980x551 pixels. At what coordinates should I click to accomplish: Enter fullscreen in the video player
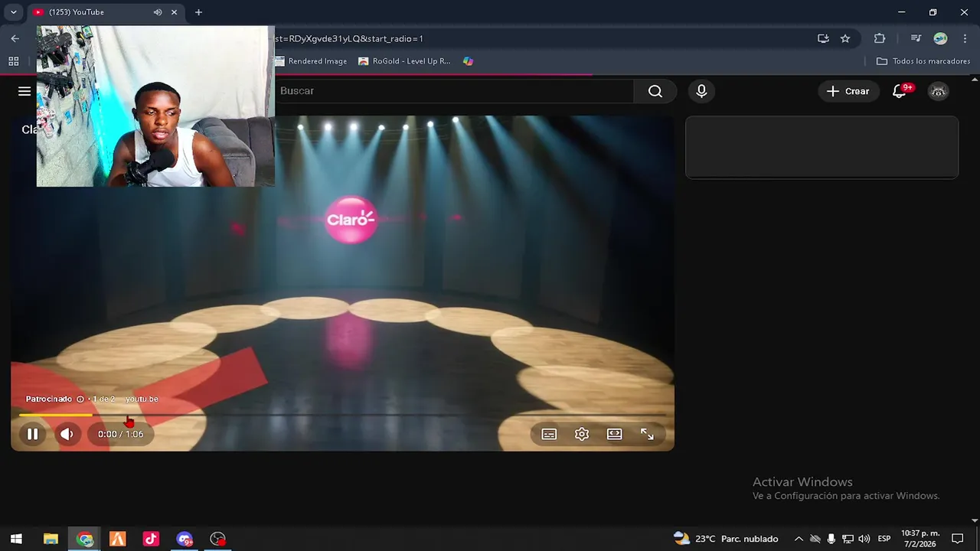pos(647,434)
